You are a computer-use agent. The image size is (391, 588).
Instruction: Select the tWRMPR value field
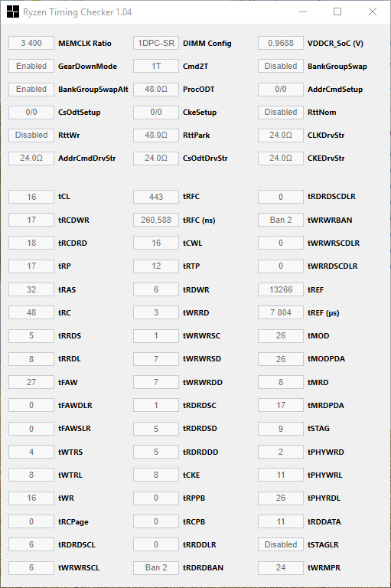click(281, 568)
